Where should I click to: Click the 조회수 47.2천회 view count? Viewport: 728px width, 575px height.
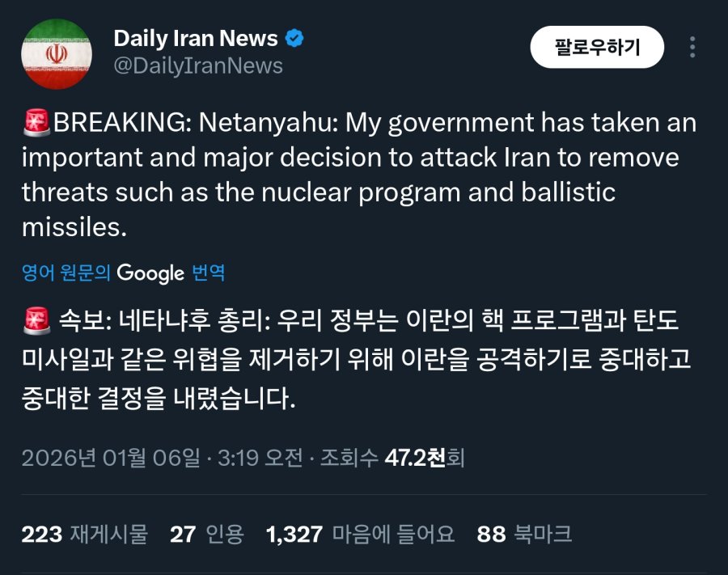pyautogui.click(x=392, y=459)
